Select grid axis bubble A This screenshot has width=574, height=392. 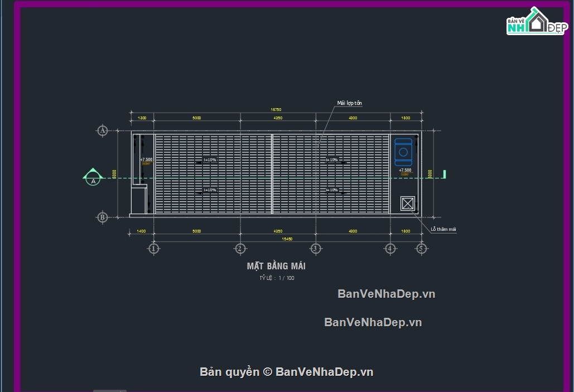click(103, 130)
